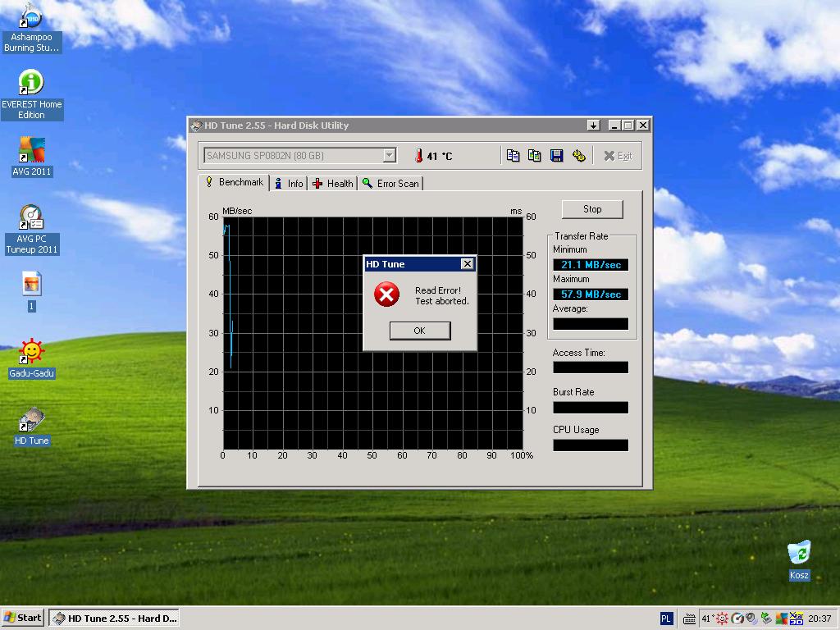Screen dimensions: 840x630
Task: Select the file named 1 on desktop
Action: tap(32, 291)
